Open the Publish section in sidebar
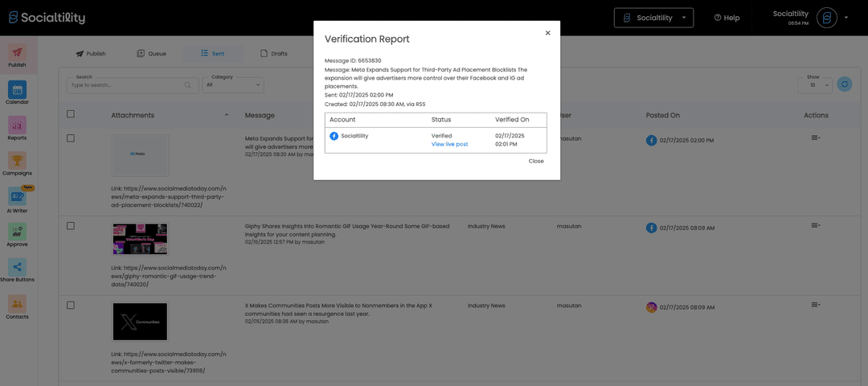868x386 pixels. pyautogui.click(x=18, y=56)
